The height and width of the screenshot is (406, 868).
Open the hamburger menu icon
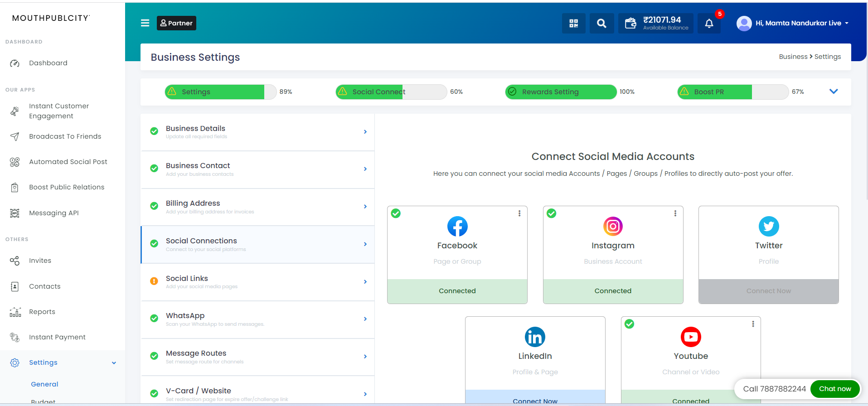coord(145,23)
